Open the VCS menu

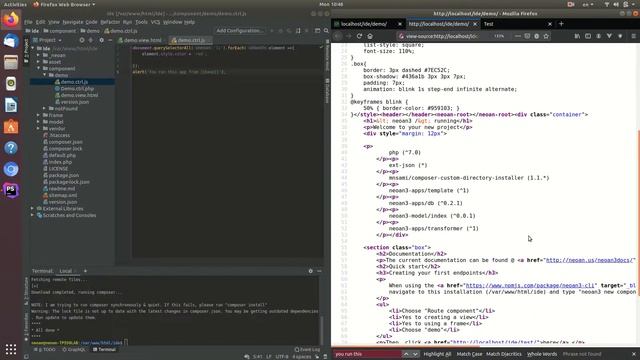click(x=155, y=22)
